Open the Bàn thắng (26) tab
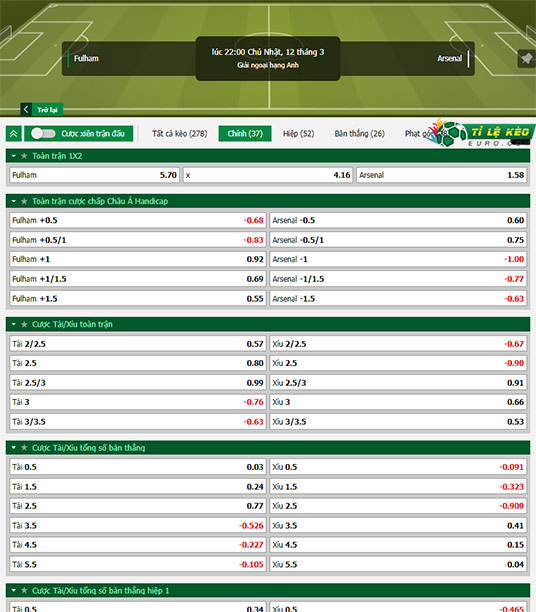The height and width of the screenshot is (612, 536). click(360, 133)
